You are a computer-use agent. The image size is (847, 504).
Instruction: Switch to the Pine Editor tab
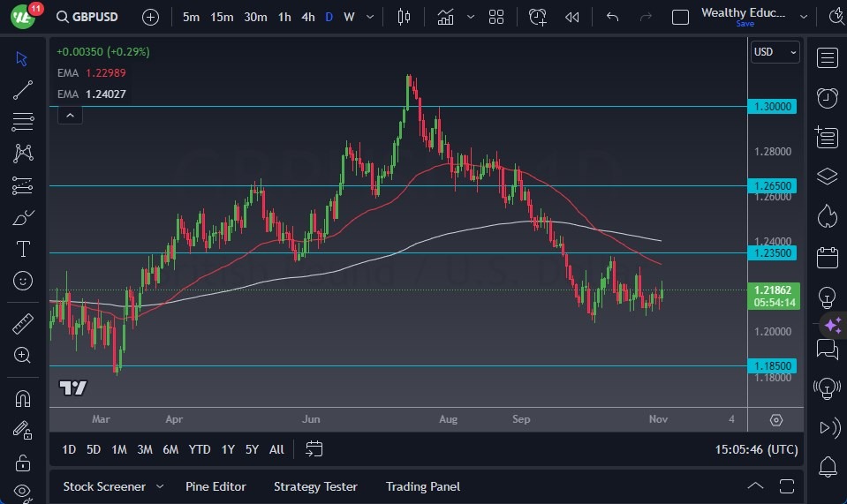pyautogui.click(x=216, y=486)
